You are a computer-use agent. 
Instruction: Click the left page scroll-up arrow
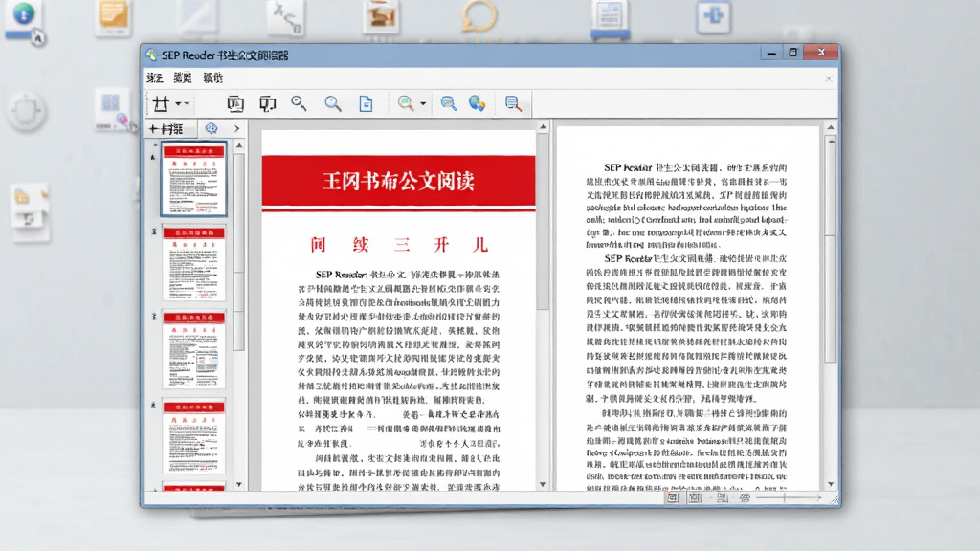543,127
